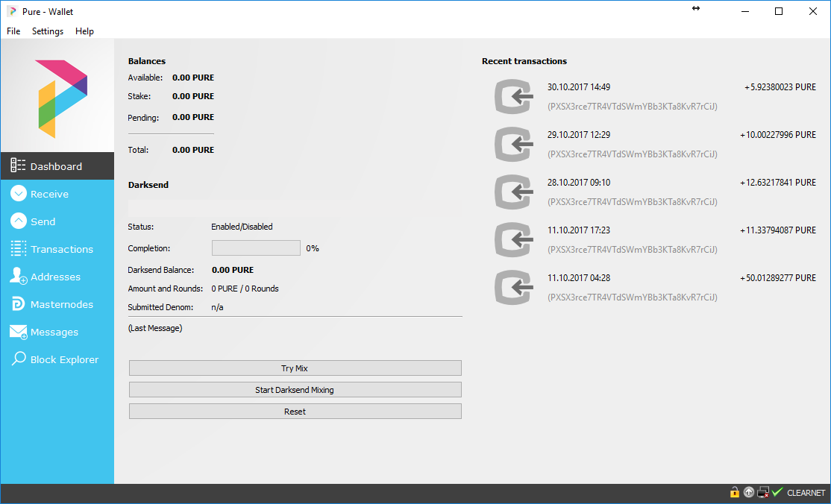831x504 pixels.
Task: Click the received icon for 29.10.2017 12:29
Action: click(x=513, y=144)
